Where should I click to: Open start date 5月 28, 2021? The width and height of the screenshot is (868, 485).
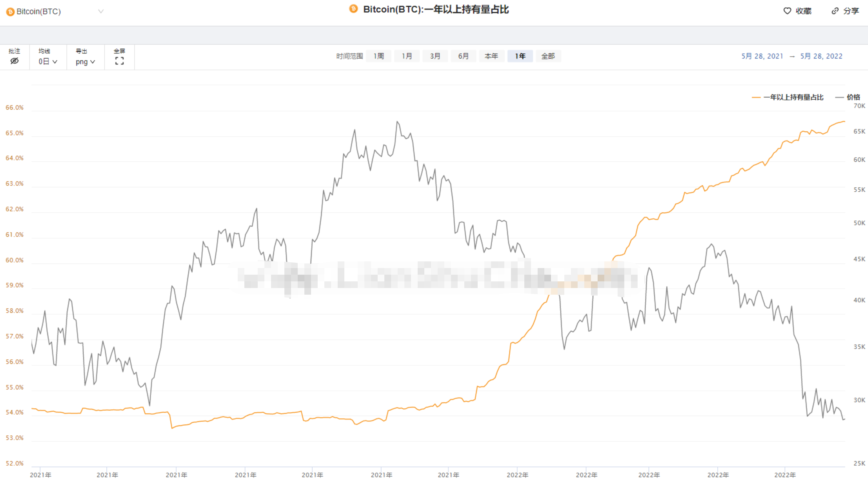762,56
